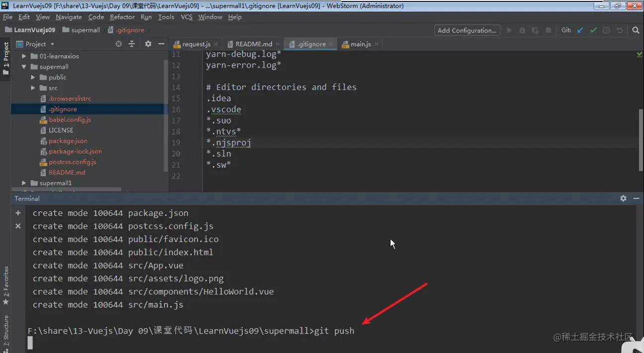This screenshot has width=644, height=353.
Task: Close the request.js tab
Action: click(216, 44)
